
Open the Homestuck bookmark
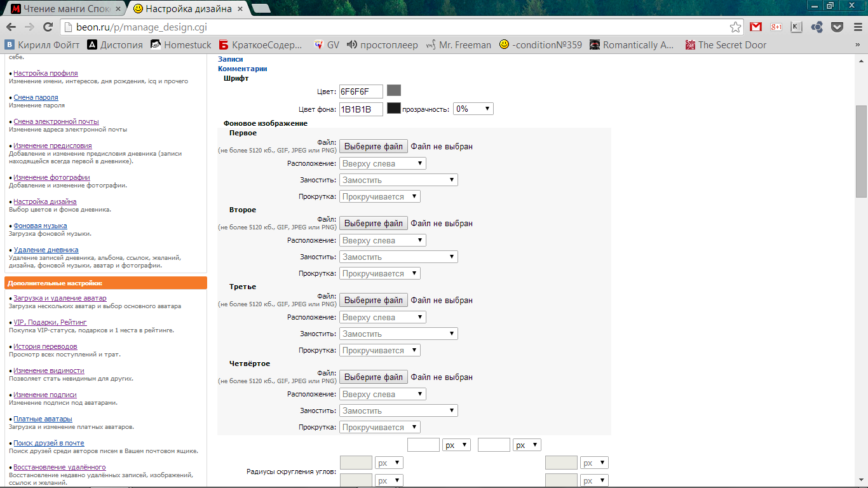[x=181, y=44]
